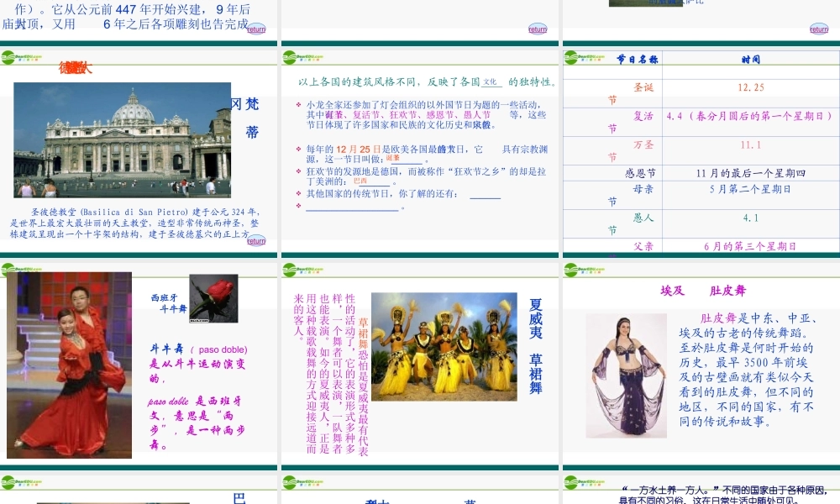Click BearEDU logo on the 建筑风格 festival text slide

coord(303,57)
